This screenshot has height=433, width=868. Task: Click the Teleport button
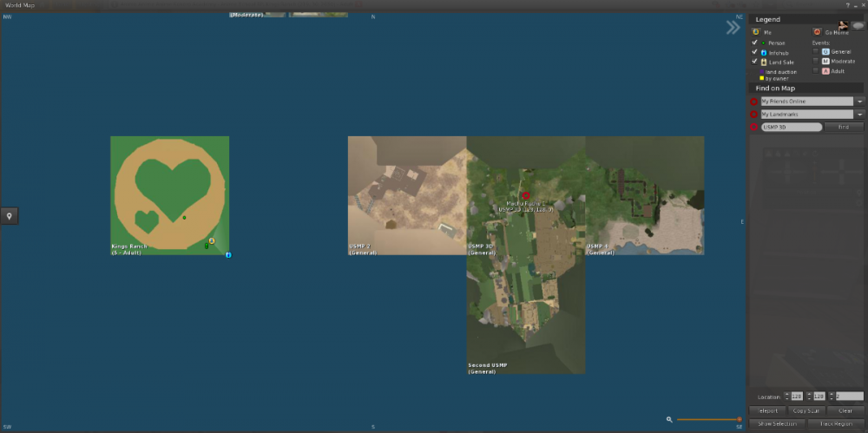coord(767,410)
